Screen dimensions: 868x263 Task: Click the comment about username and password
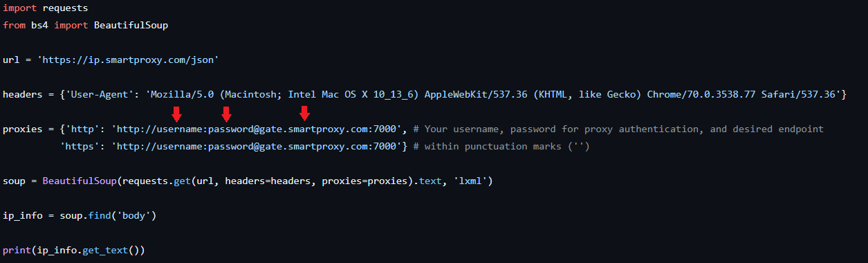[x=618, y=129]
